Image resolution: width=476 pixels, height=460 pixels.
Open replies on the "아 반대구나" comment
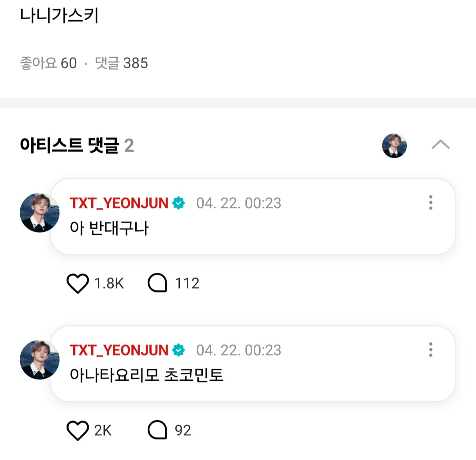(x=157, y=283)
